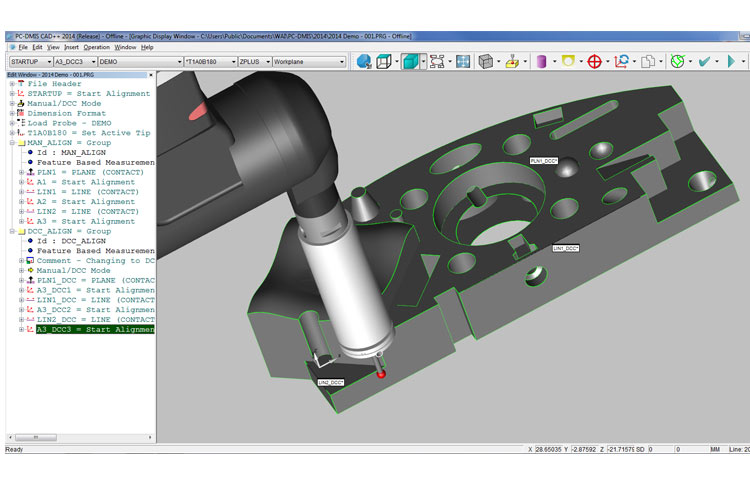Select A1 = Start Alignment row
The width and height of the screenshot is (750, 500).
coord(86,182)
